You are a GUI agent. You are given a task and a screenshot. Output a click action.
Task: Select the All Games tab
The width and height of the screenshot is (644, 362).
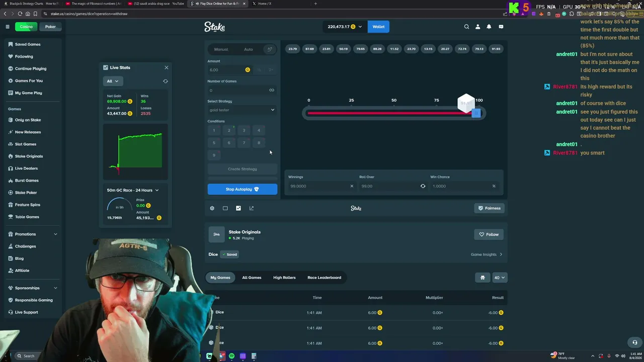(252, 278)
